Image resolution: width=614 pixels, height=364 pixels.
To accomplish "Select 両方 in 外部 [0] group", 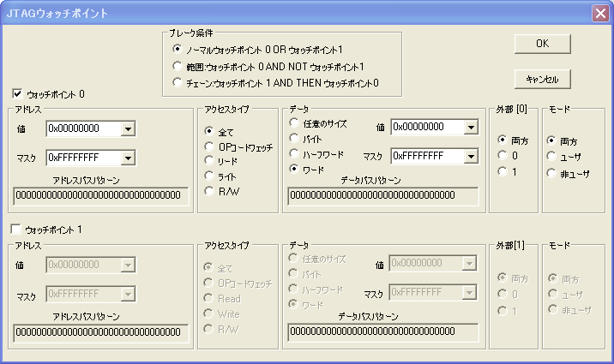I will [x=502, y=140].
